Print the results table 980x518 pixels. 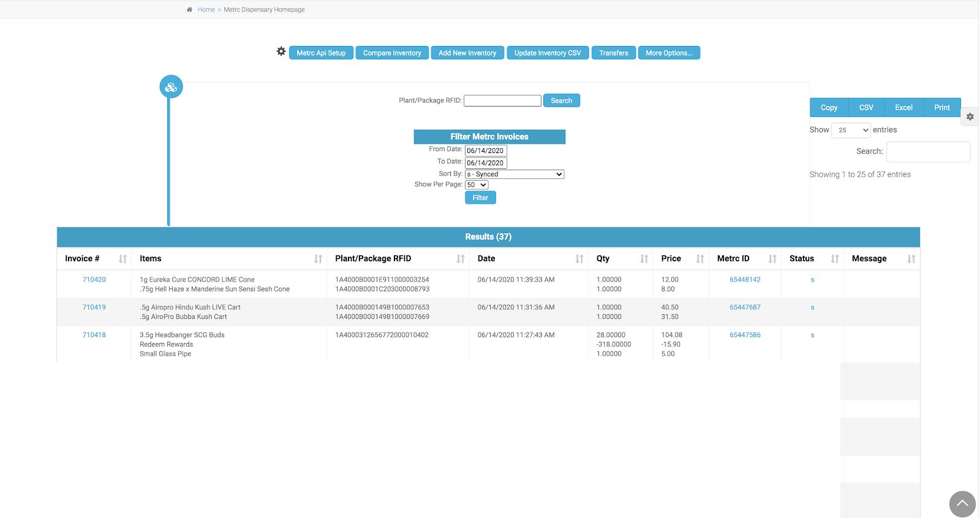coord(942,108)
